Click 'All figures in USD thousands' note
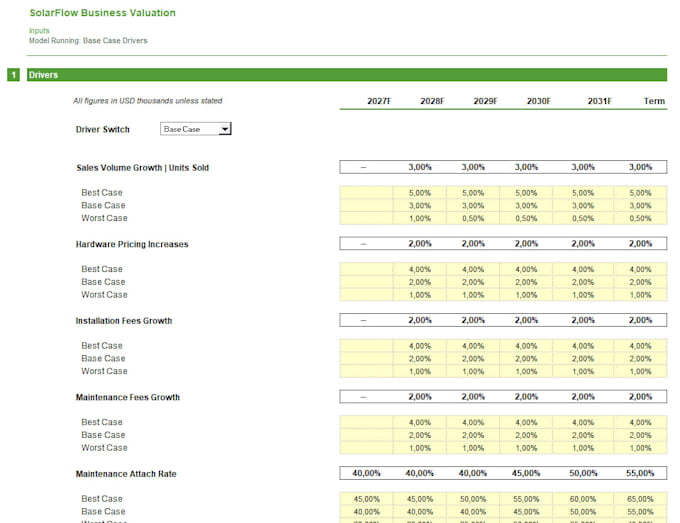The height and width of the screenshot is (523, 680). [147, 101]
